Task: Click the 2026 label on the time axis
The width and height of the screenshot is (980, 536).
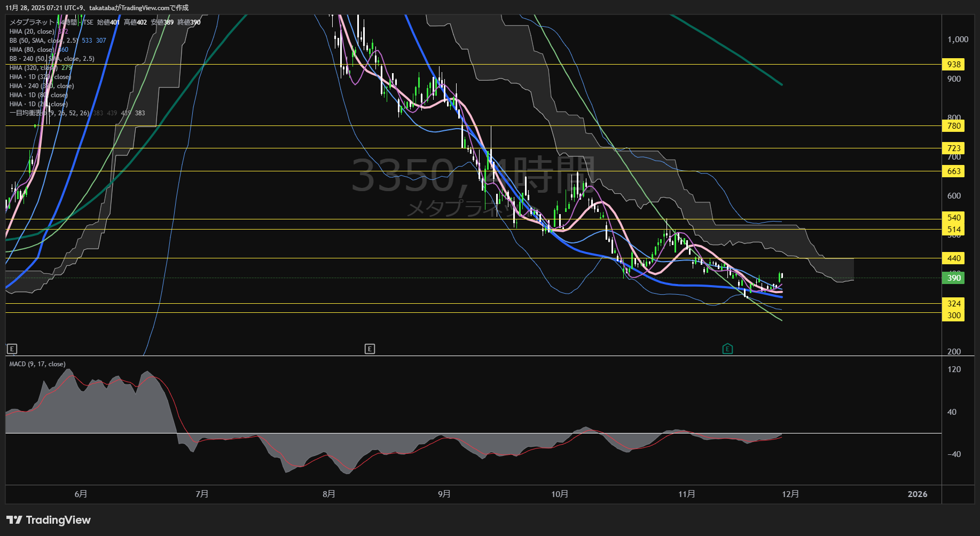Action: click(x=917, y=494)
